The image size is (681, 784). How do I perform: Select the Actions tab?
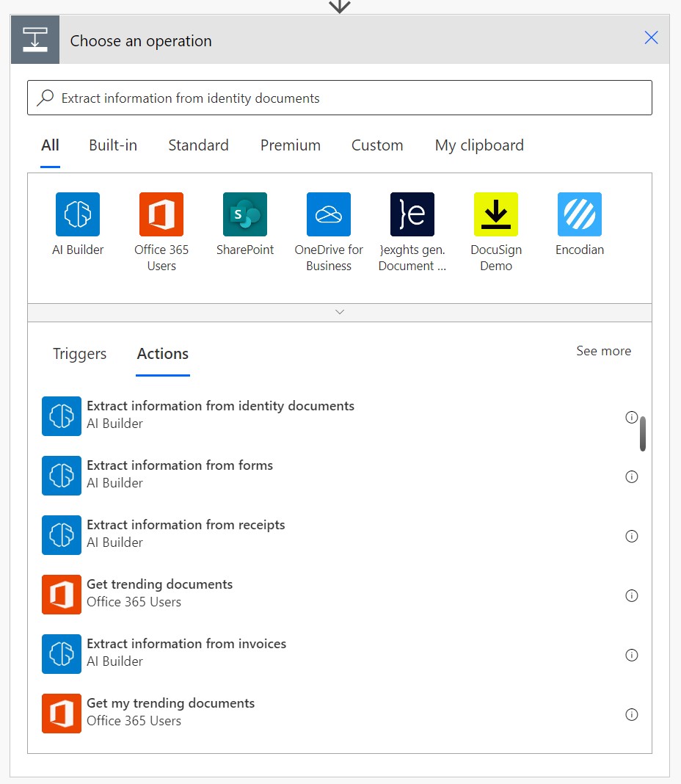point(162,354)
